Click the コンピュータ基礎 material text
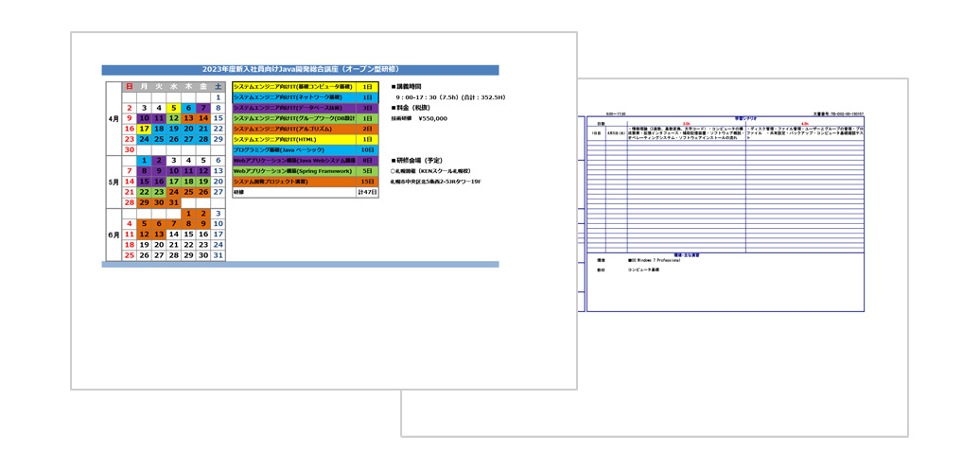 coord(644,270)
